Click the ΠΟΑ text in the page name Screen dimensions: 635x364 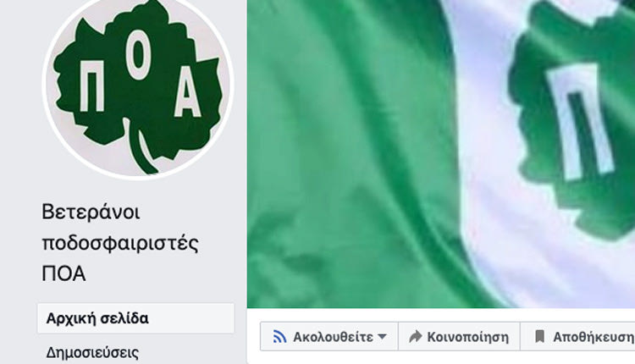tap(63, 273)
